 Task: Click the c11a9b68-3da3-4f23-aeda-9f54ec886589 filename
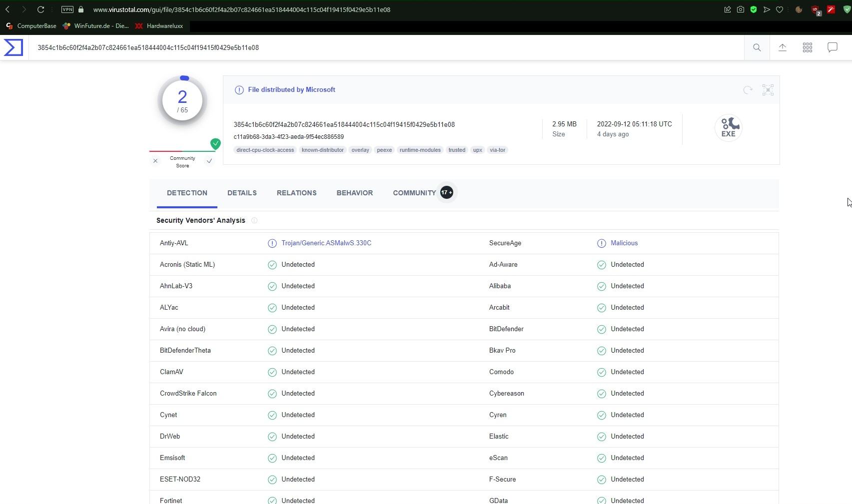289,137
